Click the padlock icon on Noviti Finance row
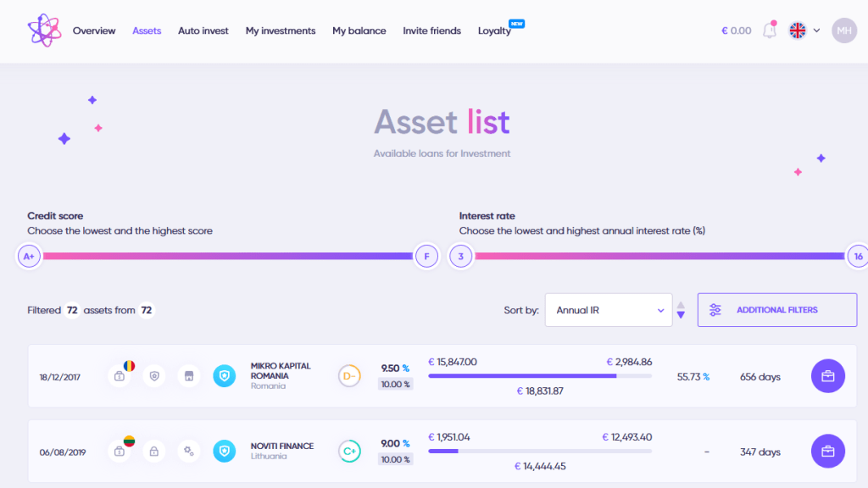 [x=154, y=452]
